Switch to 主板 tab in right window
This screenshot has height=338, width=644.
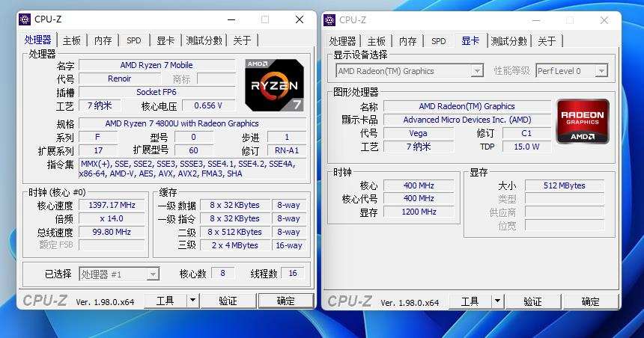click(376, 41)
